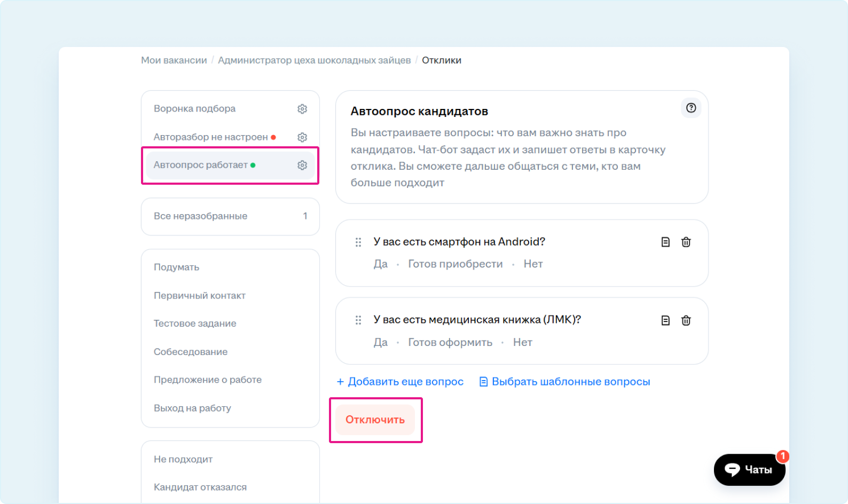This screenshot has width=848, height=504.
Task: Go to Мои вакансии breadcrumb
Action: [x=174, y=60]
